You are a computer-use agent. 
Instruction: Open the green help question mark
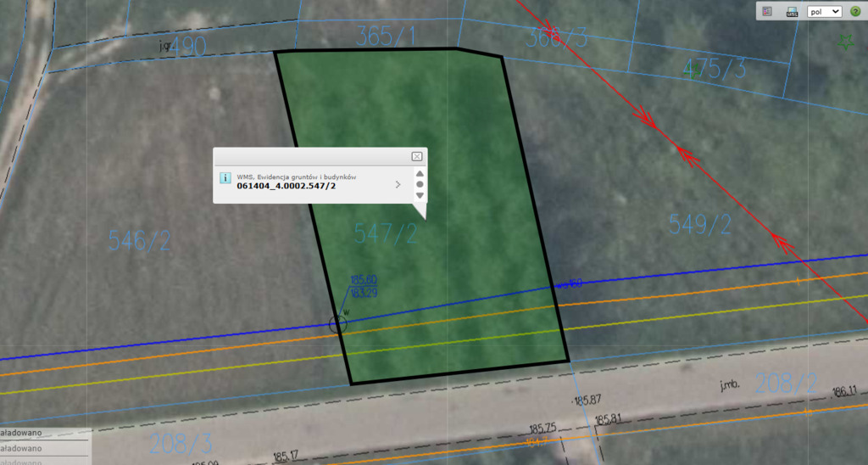point(854,12)
